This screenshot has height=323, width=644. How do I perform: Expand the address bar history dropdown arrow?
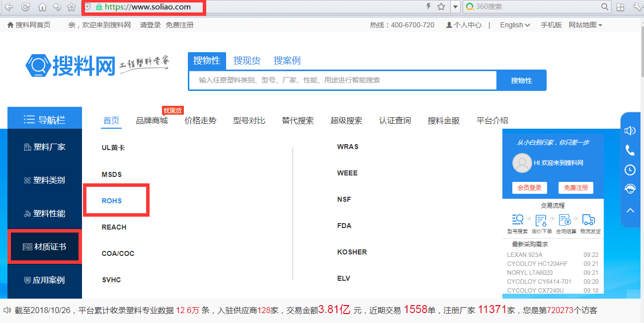coord(455,7)
